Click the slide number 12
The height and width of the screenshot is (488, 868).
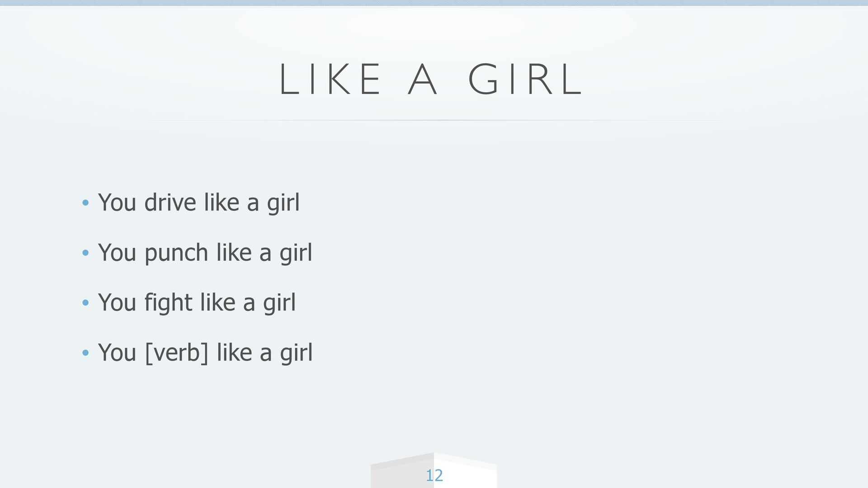(434, 475)
